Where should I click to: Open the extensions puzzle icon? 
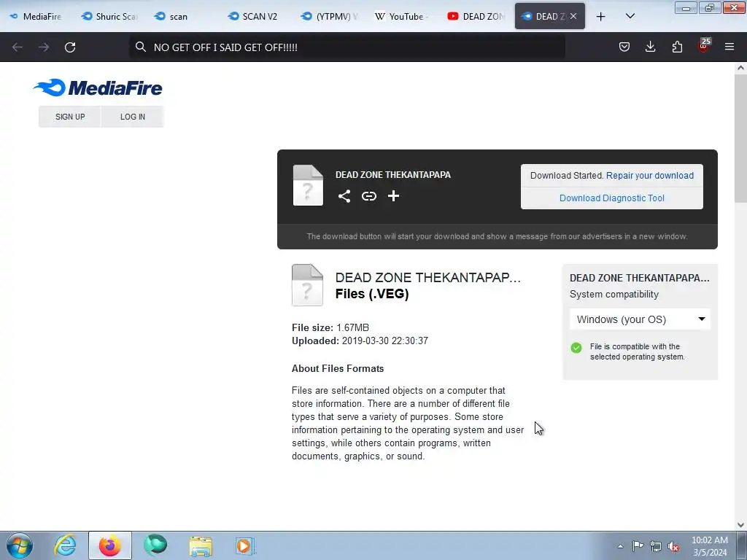(677, 47)
